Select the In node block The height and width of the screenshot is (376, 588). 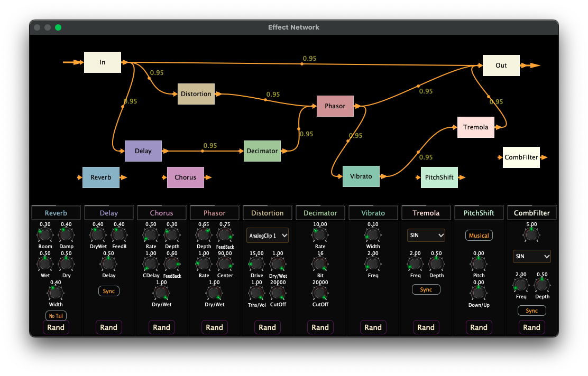pos(103,62)
